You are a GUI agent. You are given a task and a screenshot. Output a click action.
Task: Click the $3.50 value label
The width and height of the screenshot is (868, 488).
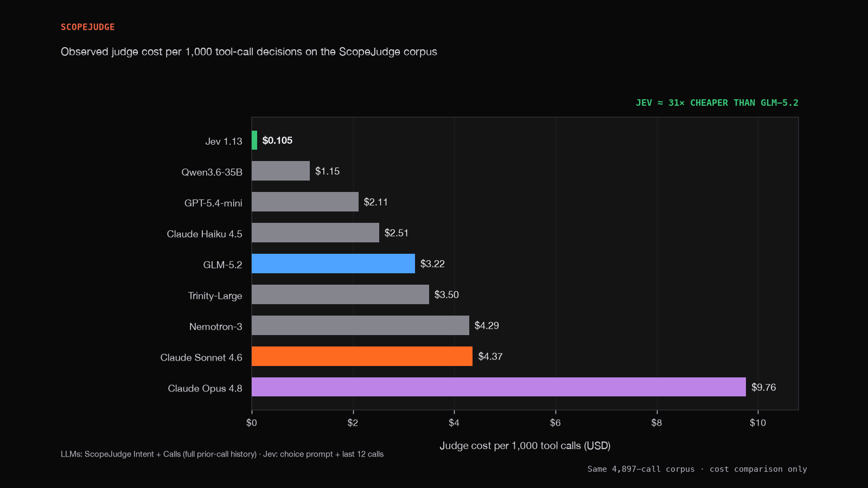coord(446,295)
